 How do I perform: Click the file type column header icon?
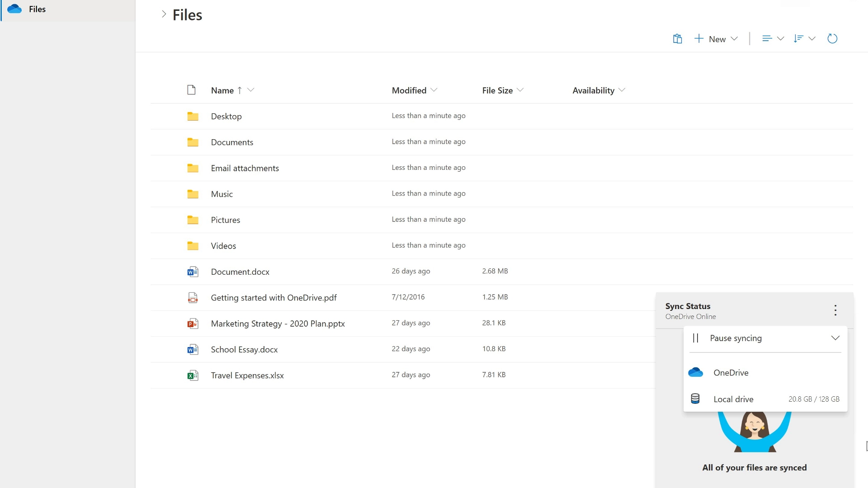coord(191,90)
